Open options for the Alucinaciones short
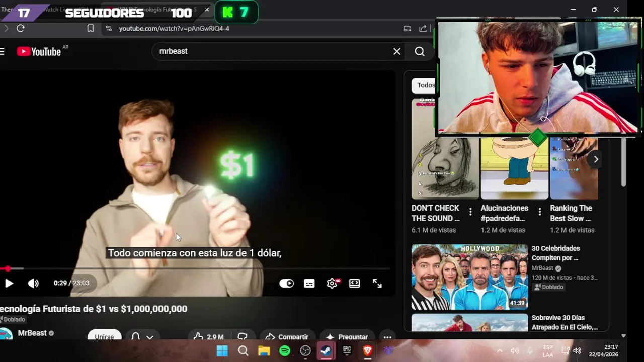644x362 pixels. click(x=540, y=212)
